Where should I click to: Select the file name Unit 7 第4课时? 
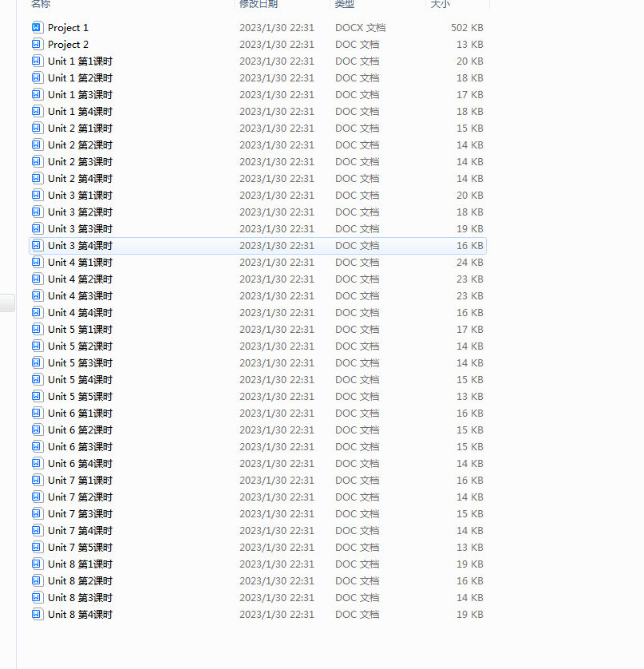tap(80, 531)
